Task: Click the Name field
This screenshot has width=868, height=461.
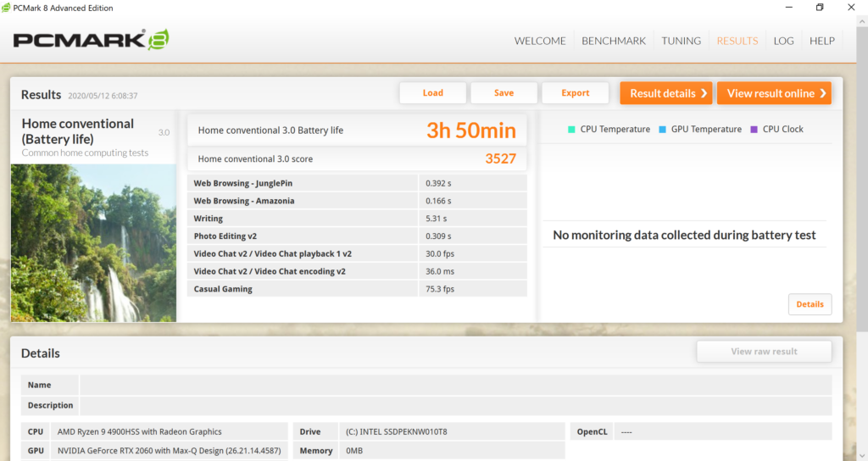Action: [455, 385]
